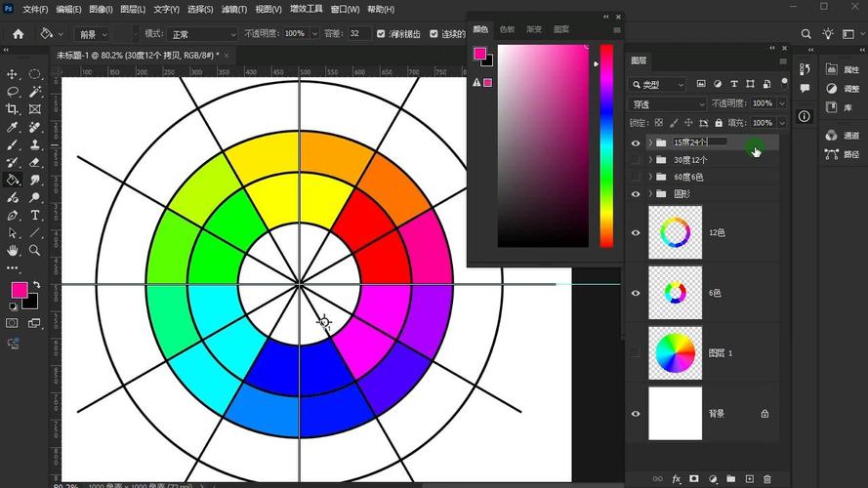Hide the 6色 layer

point(636,293)
